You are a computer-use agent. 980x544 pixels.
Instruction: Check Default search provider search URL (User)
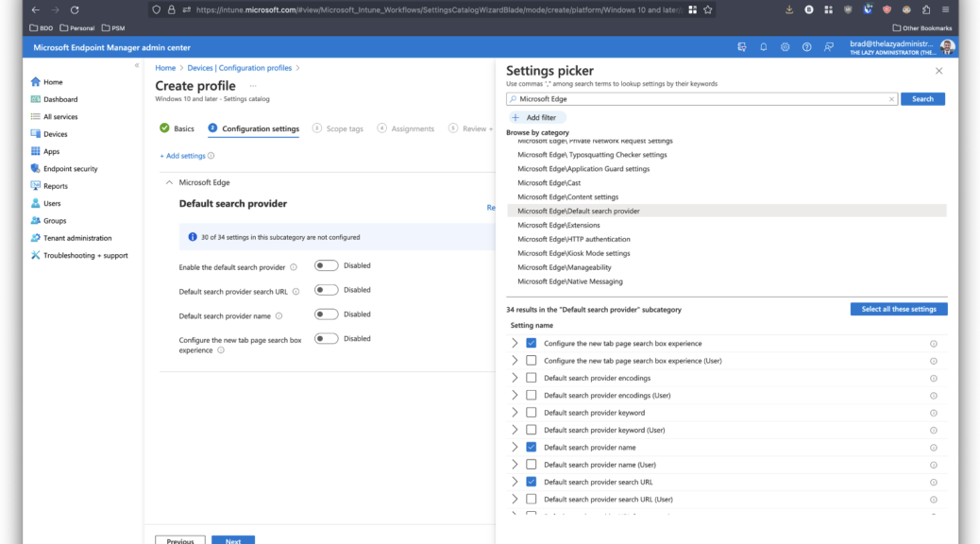(532, 499)
